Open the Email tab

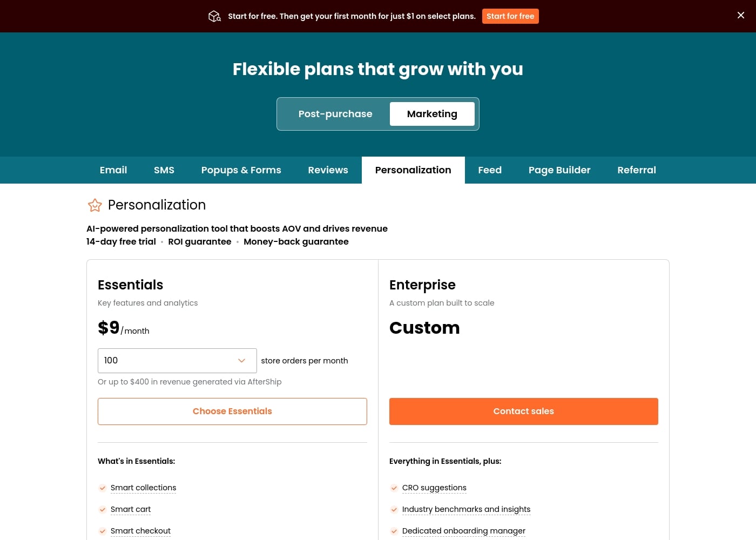113,170
